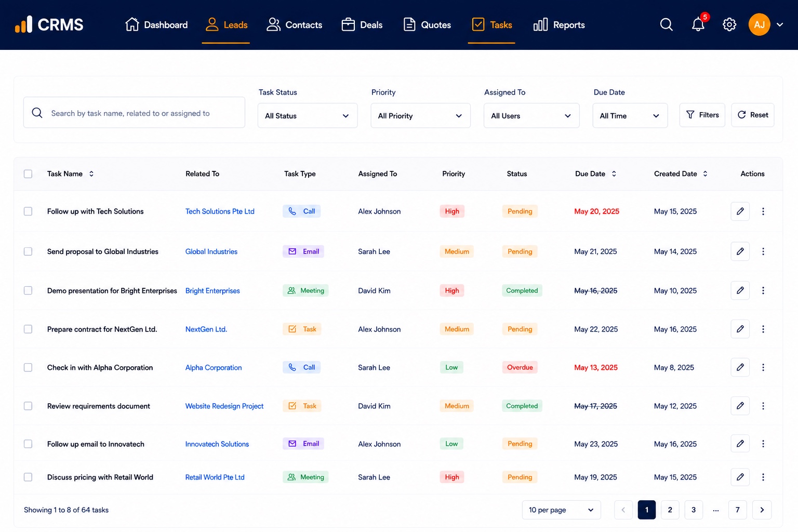Open notifications bell with 5 badge
798x532 pixels.
coord(698,24)
